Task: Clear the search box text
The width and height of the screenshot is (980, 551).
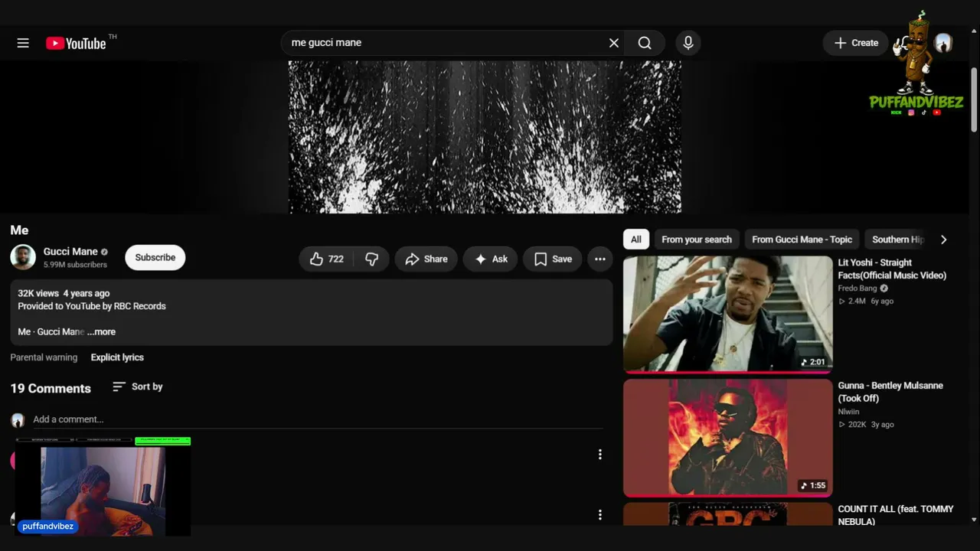Action: [613, 43]
